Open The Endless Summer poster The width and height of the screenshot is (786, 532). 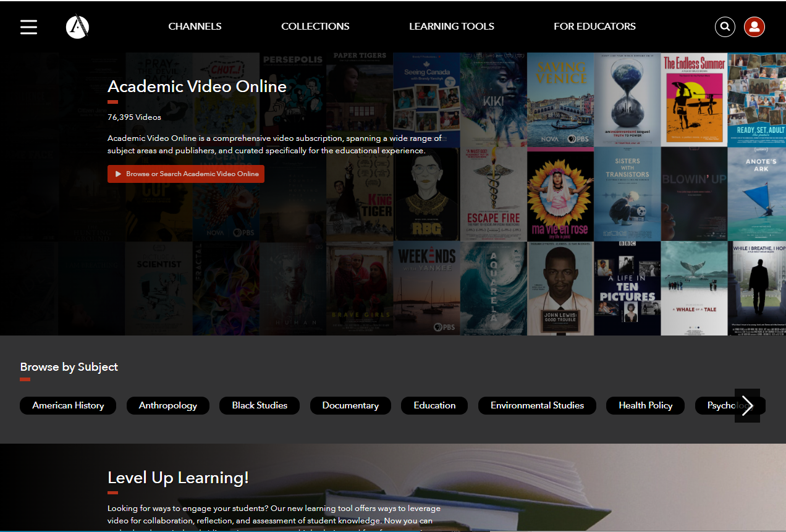point(693,99)
